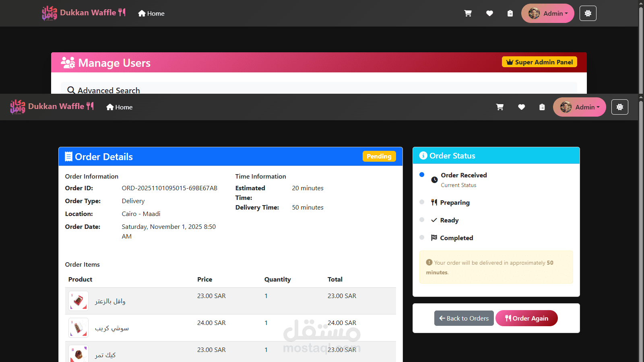
Task: Open the orders clipboard icon in the top navbar
Action: tap(510, 13)
